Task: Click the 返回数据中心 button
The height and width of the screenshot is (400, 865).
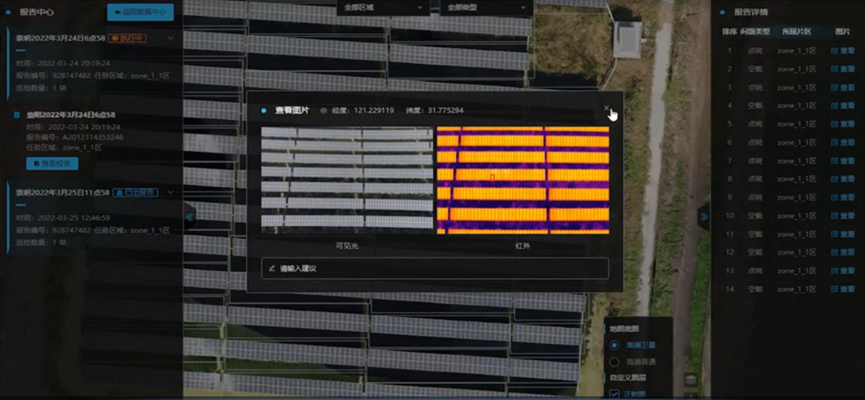Action: point(140,12)
